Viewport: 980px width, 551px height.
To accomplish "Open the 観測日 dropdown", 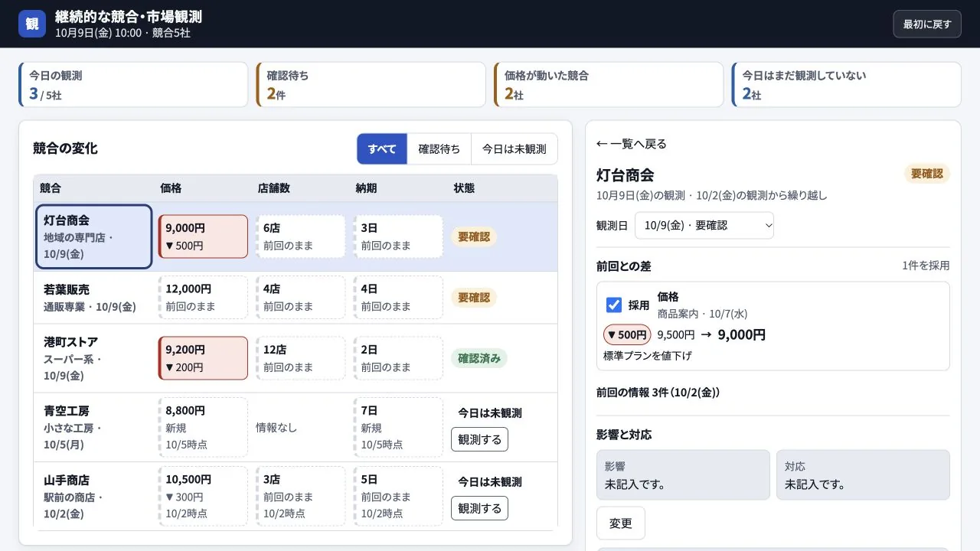I will click(x=704, y=226).
